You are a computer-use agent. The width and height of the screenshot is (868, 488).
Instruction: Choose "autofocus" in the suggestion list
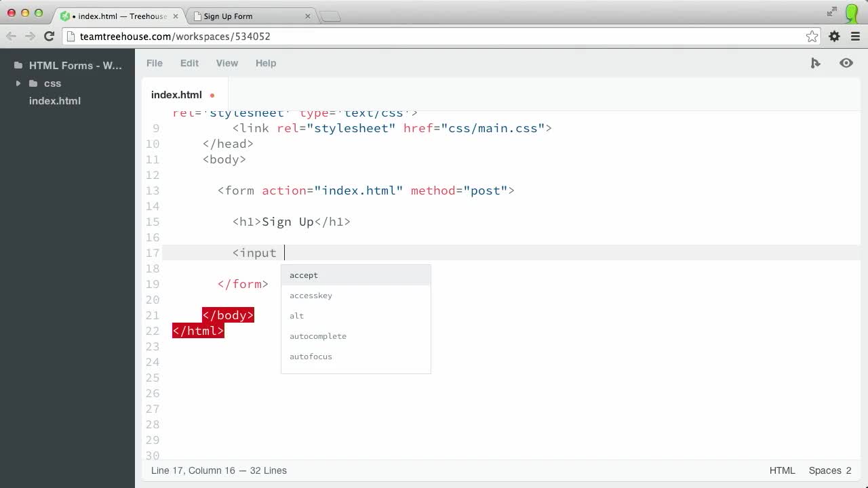pos(311,357)
